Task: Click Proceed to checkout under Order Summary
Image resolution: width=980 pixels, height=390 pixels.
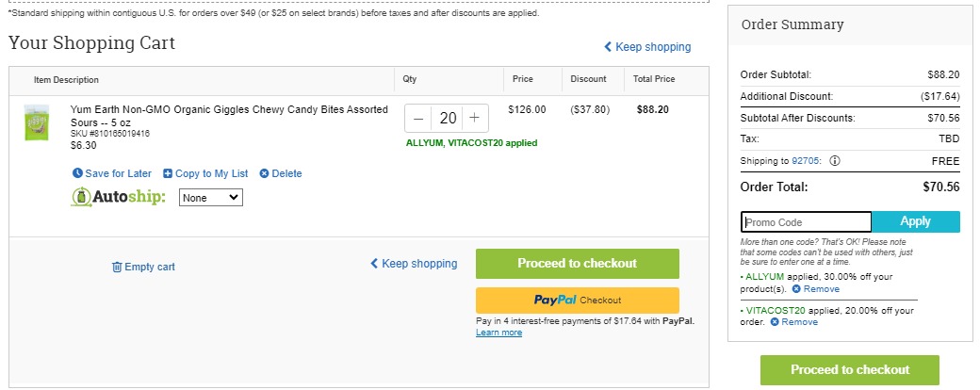Action: 849,370
